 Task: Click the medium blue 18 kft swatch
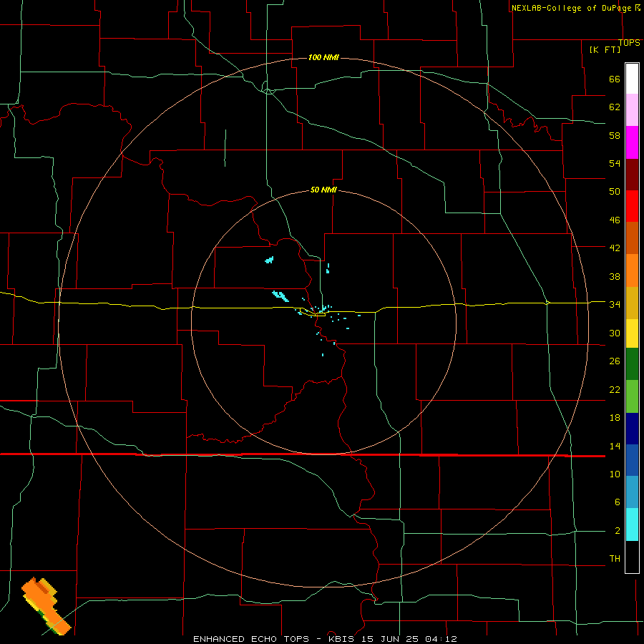[x=632, y=460]
